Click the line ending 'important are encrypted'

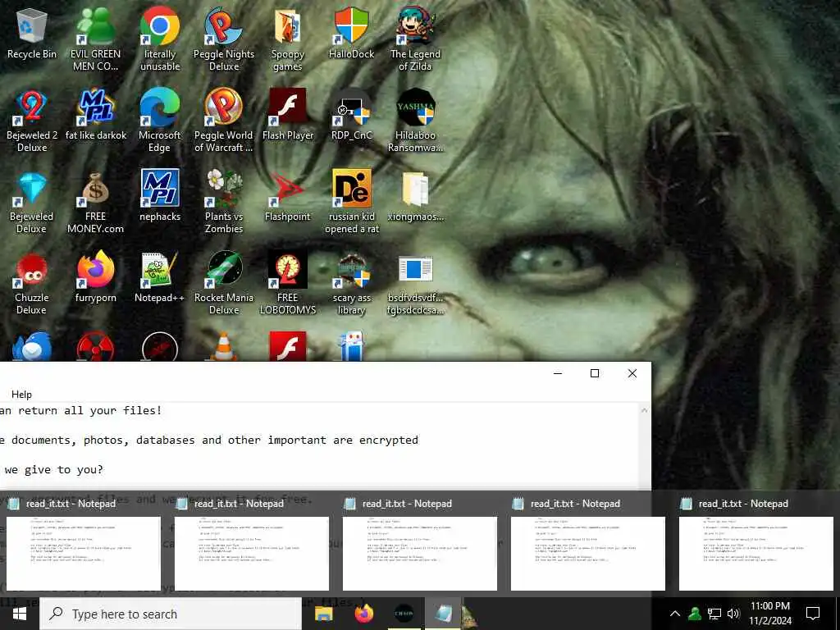coord(209,441)
